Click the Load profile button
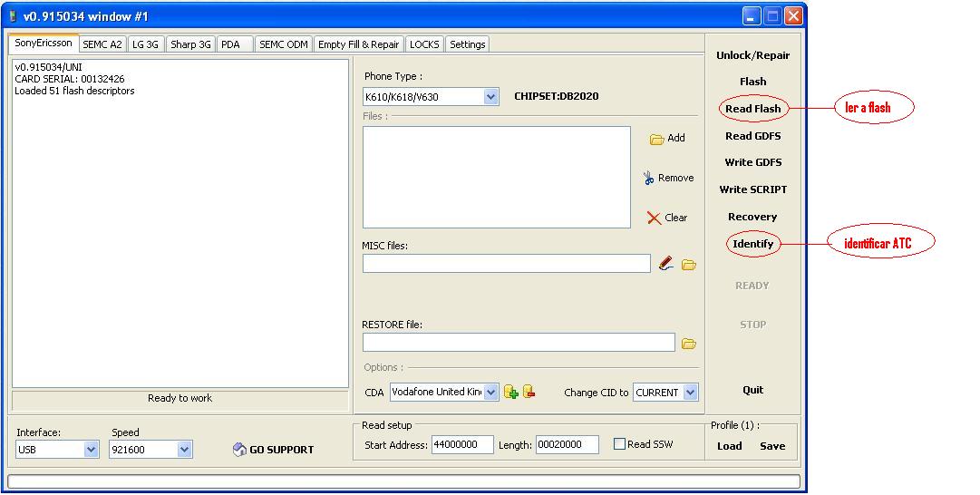Image resolution: width=980 pixels, height=495 pixels. pos(730,446)
